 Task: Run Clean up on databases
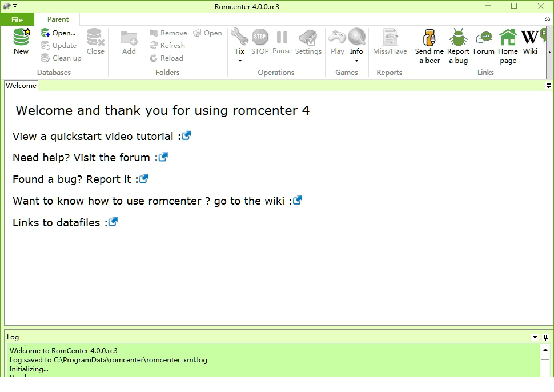pos(61,58)
